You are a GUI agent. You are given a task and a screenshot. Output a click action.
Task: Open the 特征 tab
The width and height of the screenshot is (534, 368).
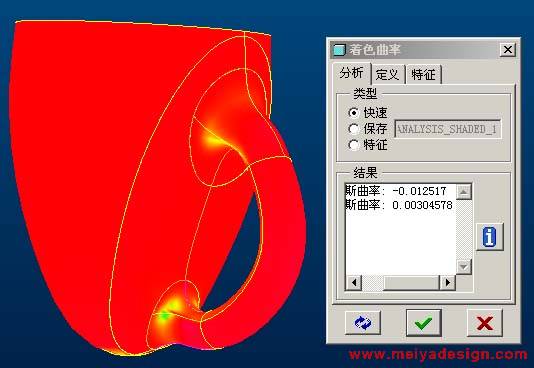[423, 74]
